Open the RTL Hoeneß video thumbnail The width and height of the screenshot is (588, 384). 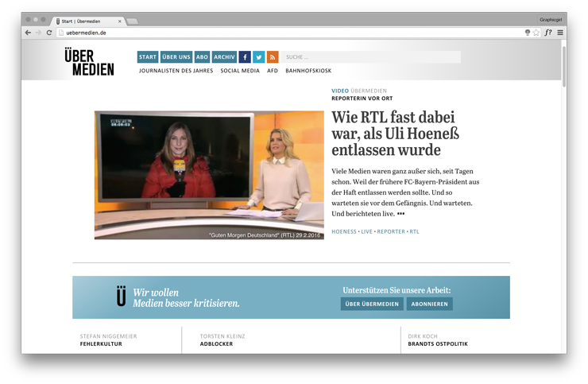(x=209, y=175)
